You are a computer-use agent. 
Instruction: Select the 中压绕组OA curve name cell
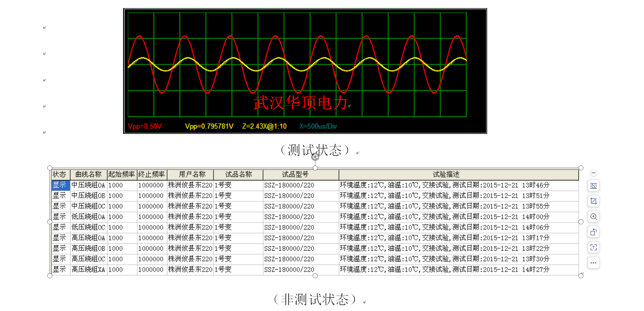(x=88, y=185)
